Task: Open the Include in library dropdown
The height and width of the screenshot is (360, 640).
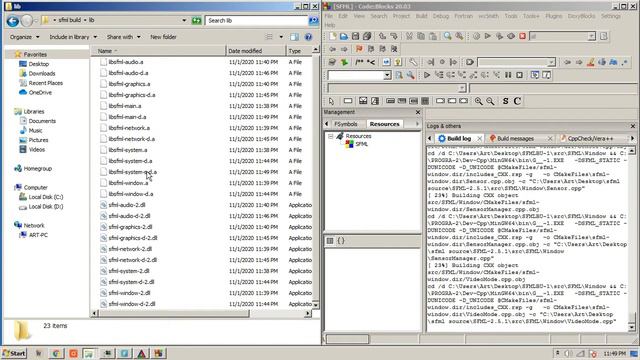Action: tap(73, 37)
